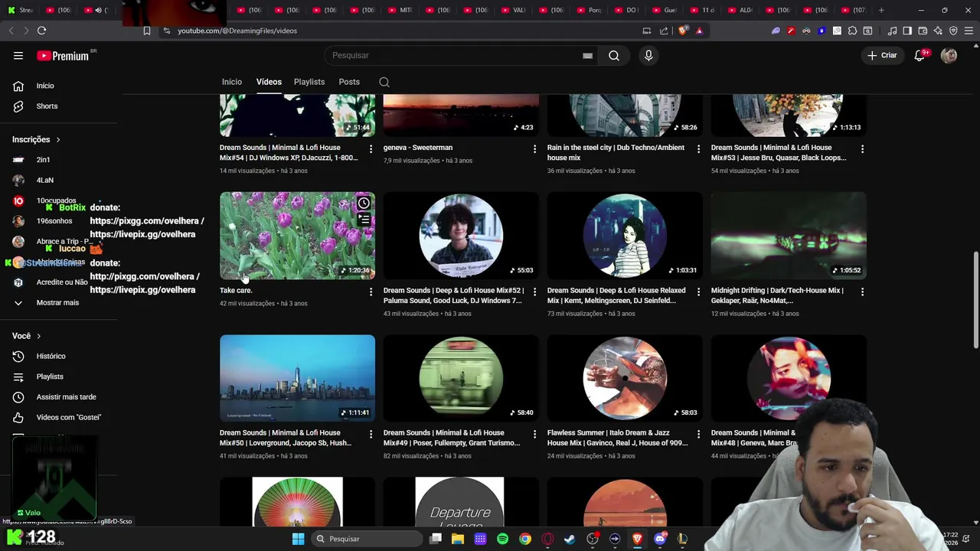Reload the page with browser refresh button
This screenshot has height=551, width=980.
pyautogui.click(x=41, y=31)
